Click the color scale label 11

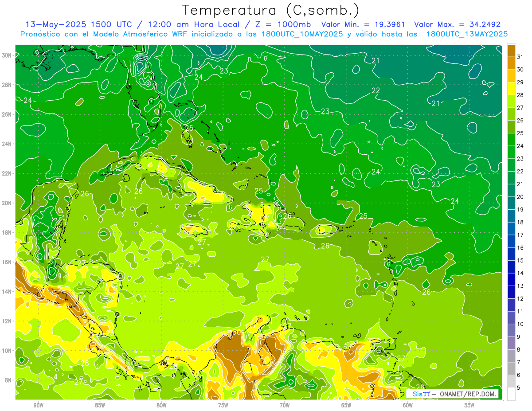click(x=520, y=311)
